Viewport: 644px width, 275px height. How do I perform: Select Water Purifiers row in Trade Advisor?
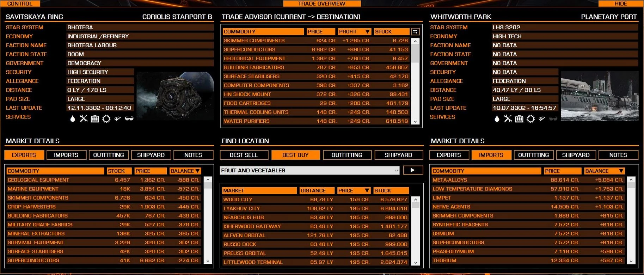316,121
